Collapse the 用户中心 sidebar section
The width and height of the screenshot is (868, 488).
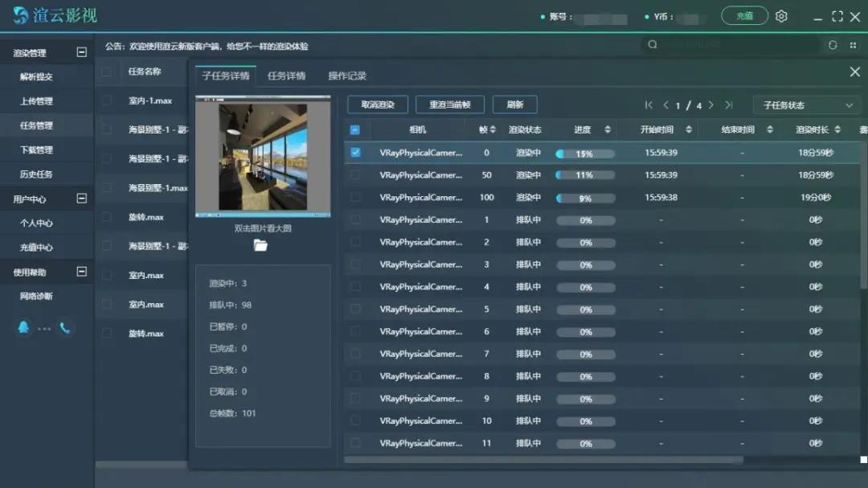pos(81,199)
